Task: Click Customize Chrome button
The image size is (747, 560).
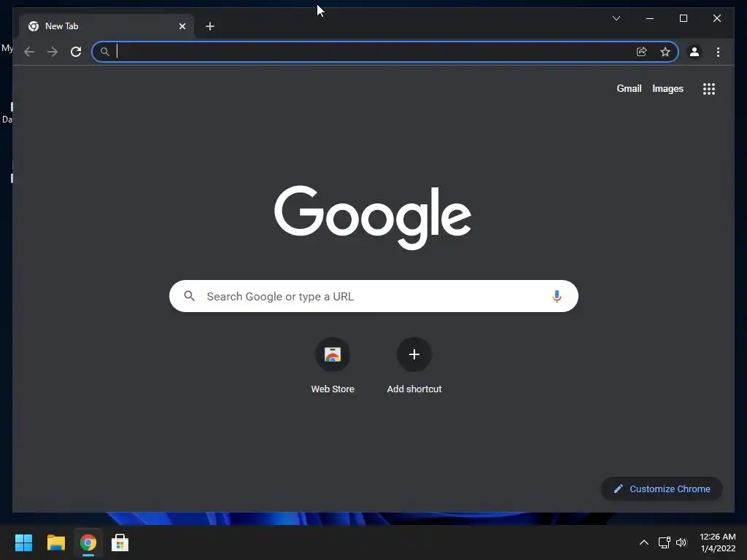Action: (662, 489)
